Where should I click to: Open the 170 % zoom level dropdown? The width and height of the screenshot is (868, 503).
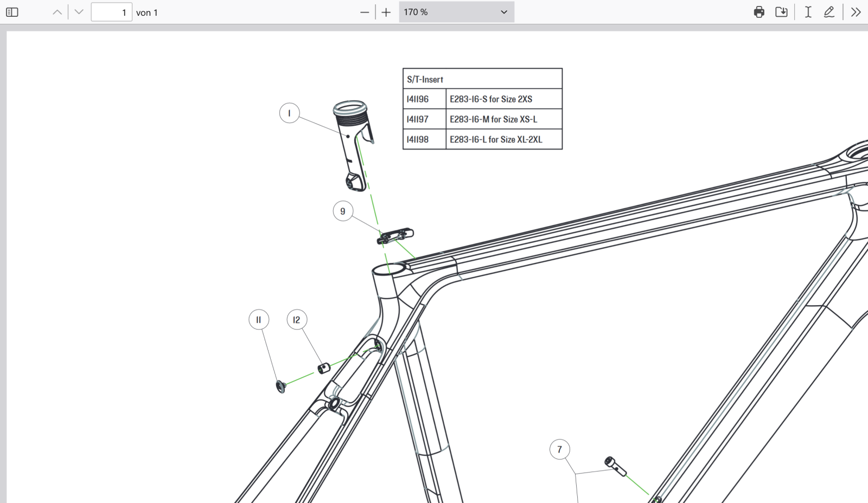pos(456,12)
